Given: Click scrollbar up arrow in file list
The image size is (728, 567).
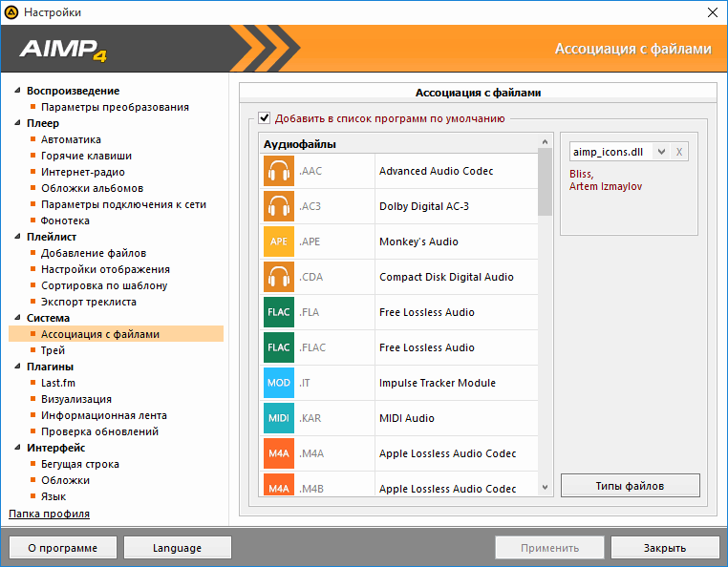Looking at the screenshot, I should [x=546, y=141].
